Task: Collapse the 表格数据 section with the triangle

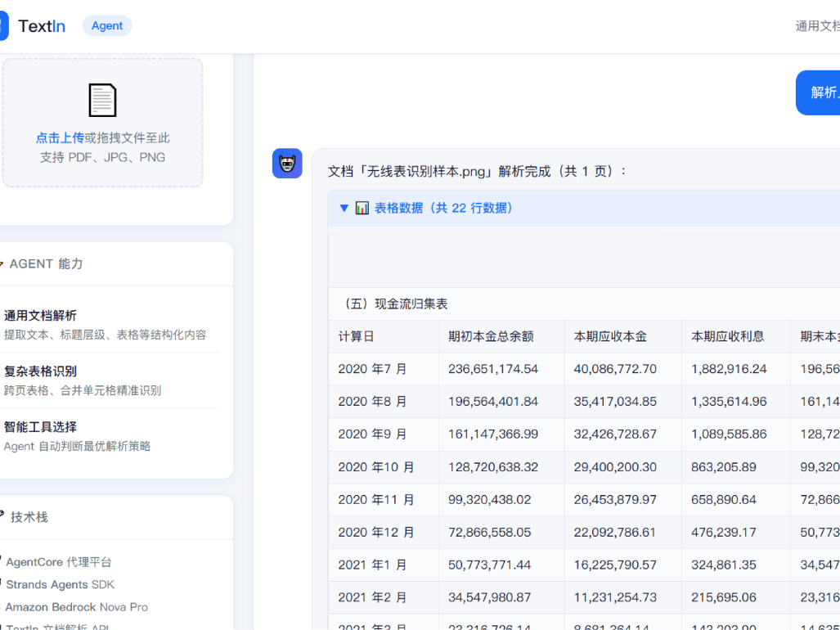Action: (x=344, y=208)
